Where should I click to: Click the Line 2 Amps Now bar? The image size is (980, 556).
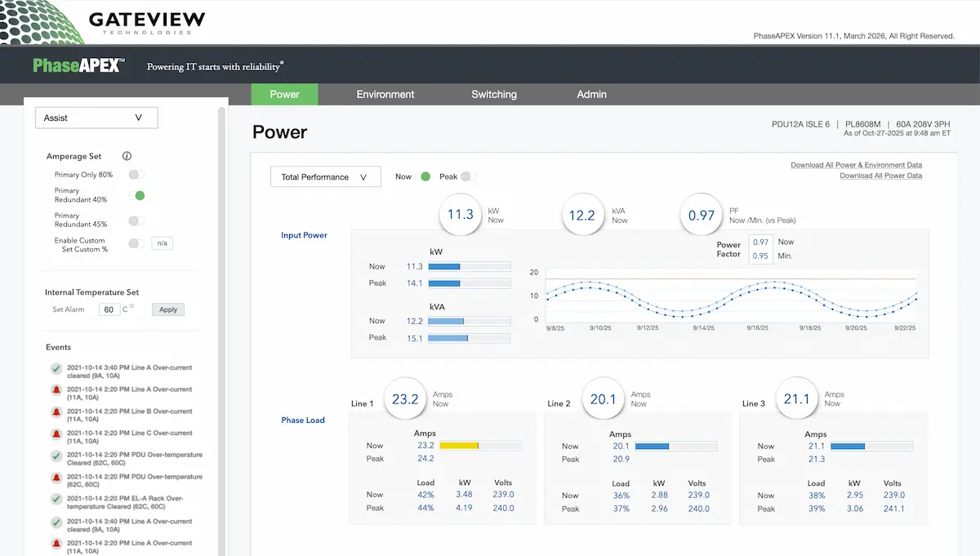pos(676,446)
